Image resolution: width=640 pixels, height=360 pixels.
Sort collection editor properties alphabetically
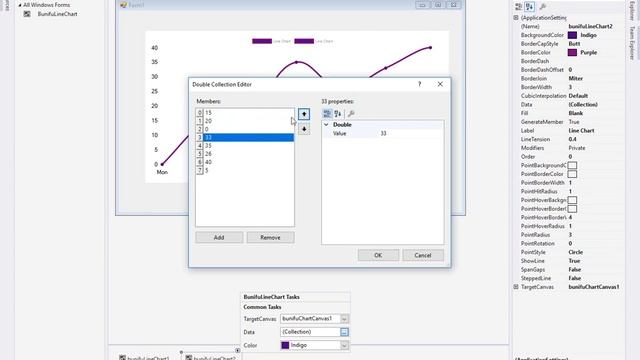(338, 114)
